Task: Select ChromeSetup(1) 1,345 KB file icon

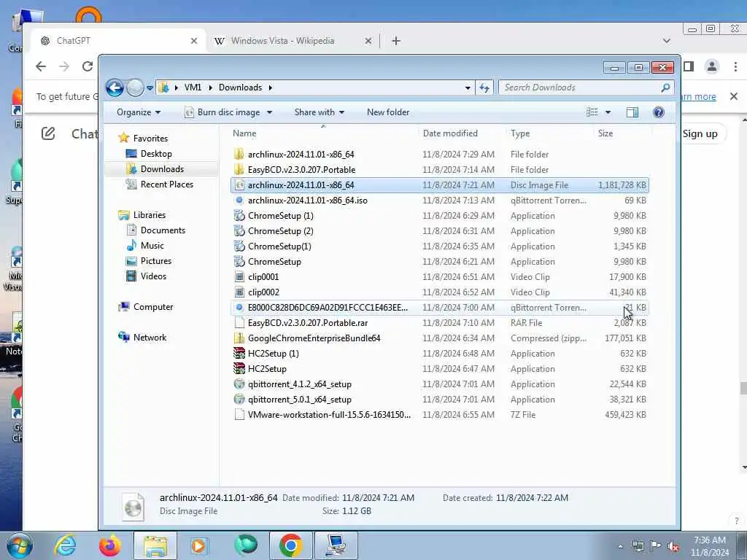Action: 239,246
